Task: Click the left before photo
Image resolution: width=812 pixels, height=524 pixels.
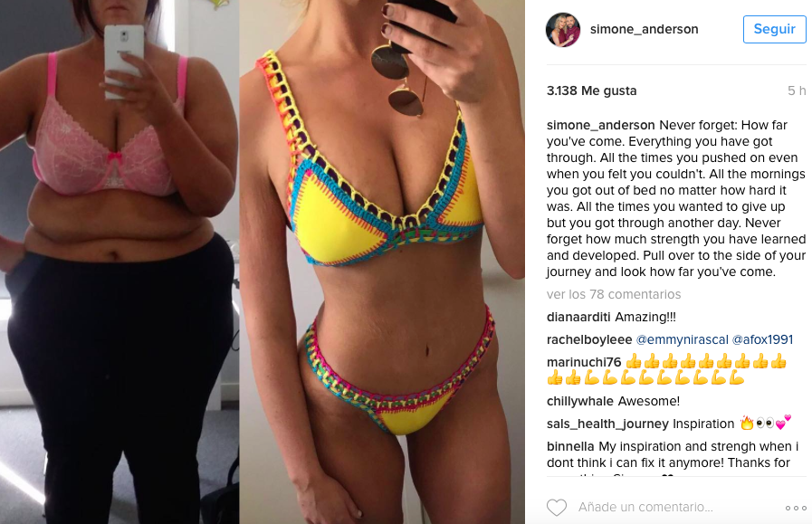Action: [x=119, y=262]
